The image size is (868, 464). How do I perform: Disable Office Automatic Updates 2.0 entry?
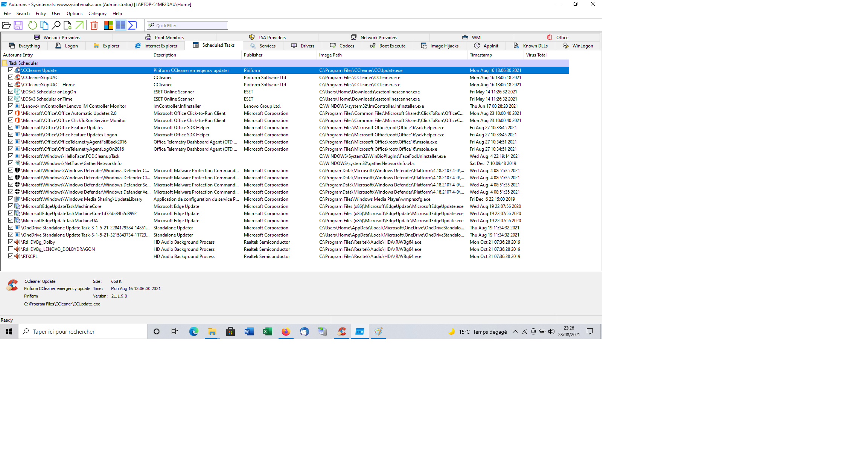[11, 113]
